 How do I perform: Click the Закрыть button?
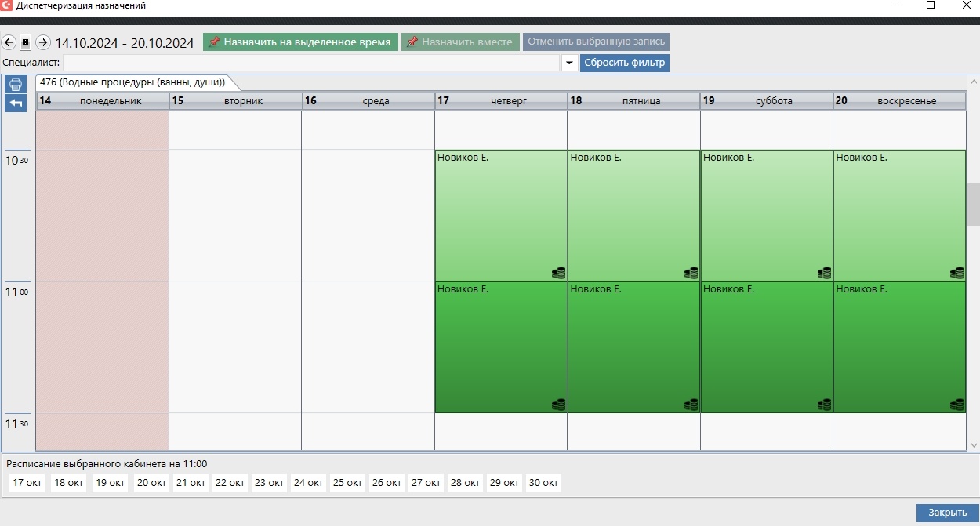[x=947, y=513]
